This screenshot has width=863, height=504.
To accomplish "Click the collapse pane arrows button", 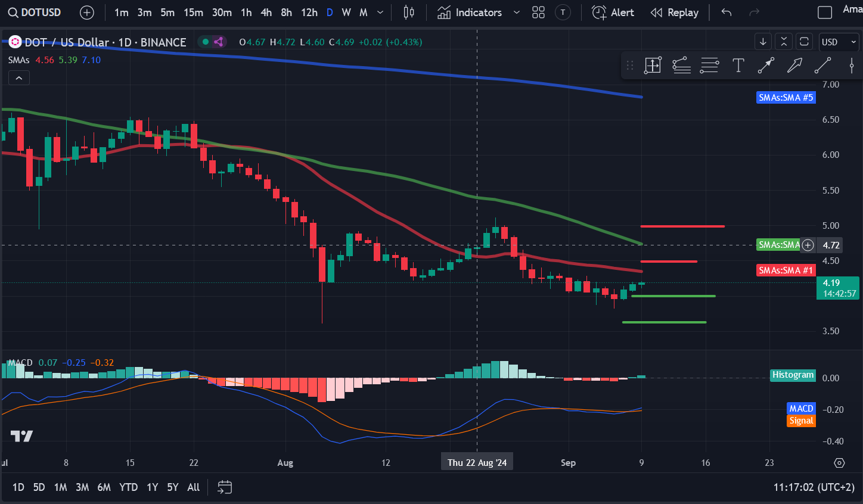I will click(784, 42).
